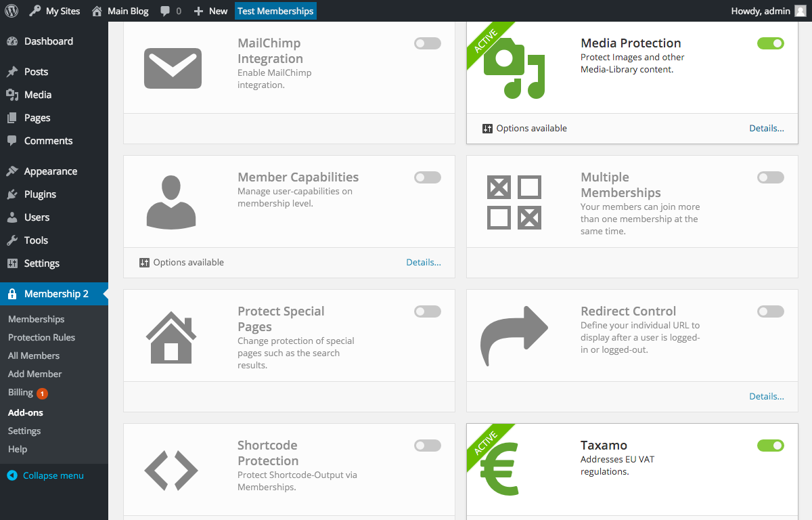Image resolution: width=812 pixels, height=520 pixels.
Task: Open Billing submenu item
Action: point(20,393)
